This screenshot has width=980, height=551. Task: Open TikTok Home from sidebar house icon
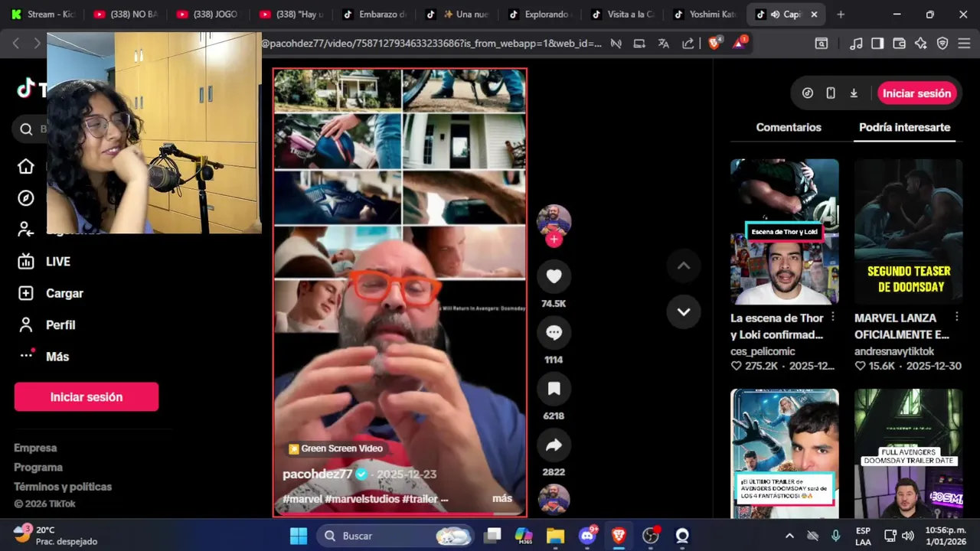(x=26, y=167)
